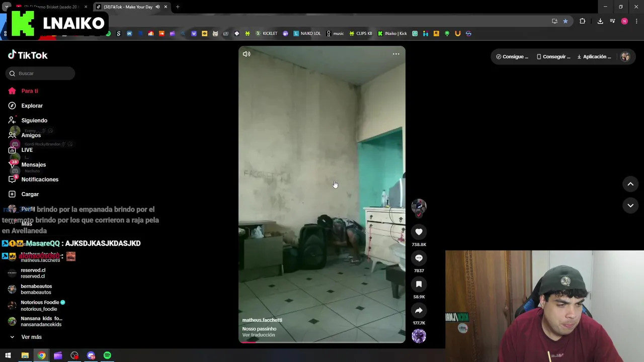Open Cargar upload page
Viewport: 644px width, 362px height.
point(24,194)
